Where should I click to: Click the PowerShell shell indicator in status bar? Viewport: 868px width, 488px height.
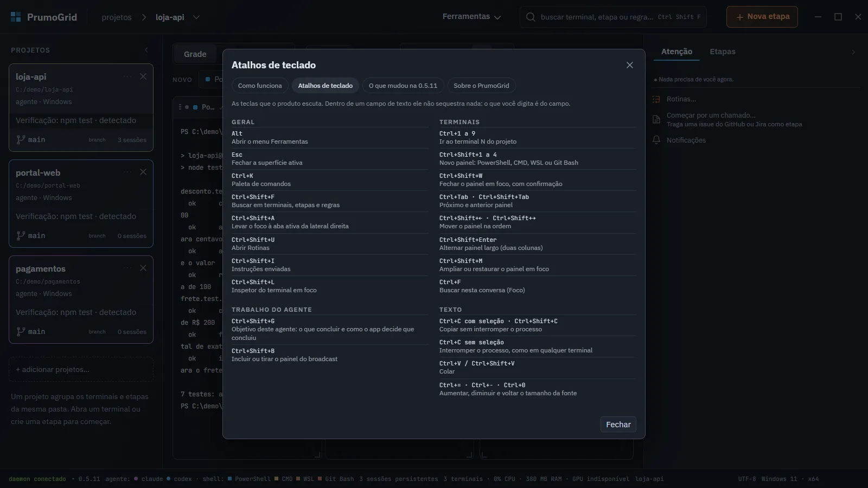(x=249, y=479)
